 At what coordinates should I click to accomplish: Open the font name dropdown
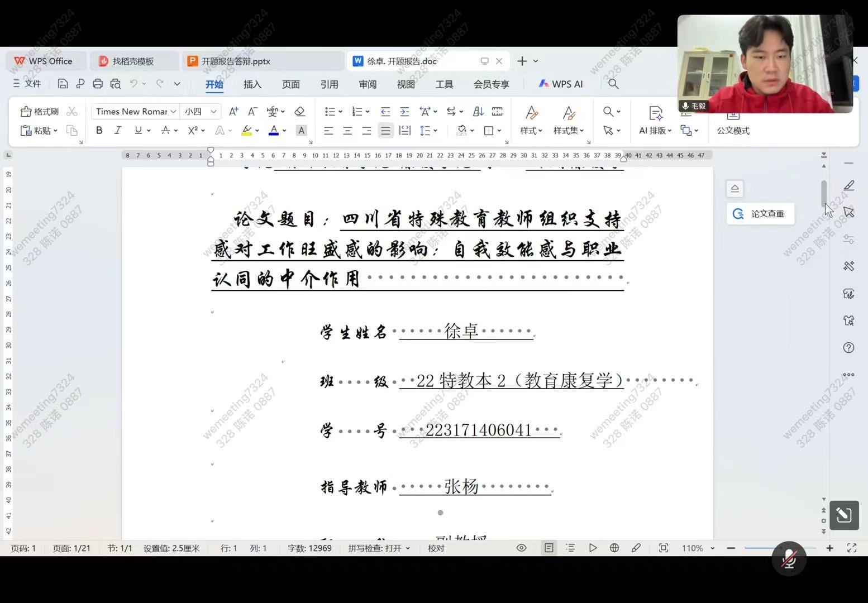pos(173,112)
